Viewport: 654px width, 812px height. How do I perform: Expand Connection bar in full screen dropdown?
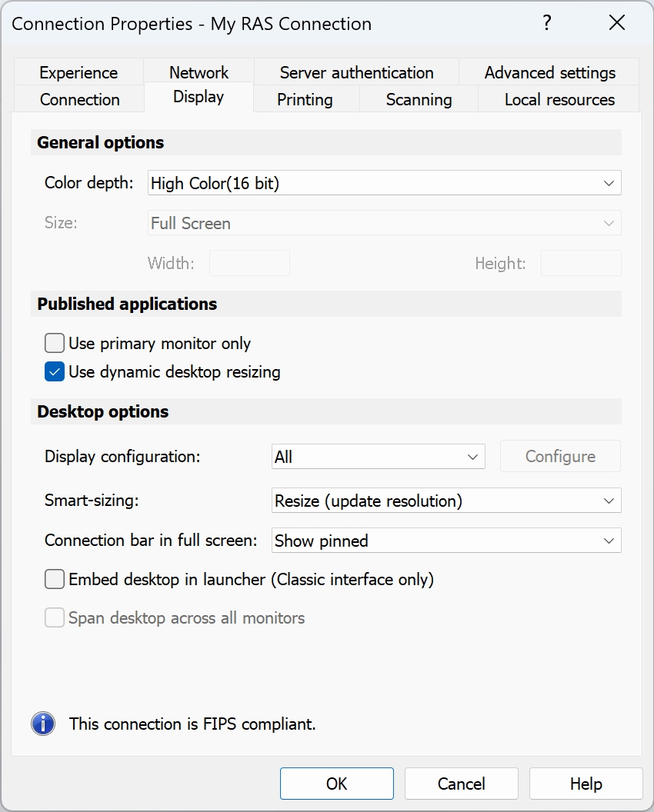(446, 541)
